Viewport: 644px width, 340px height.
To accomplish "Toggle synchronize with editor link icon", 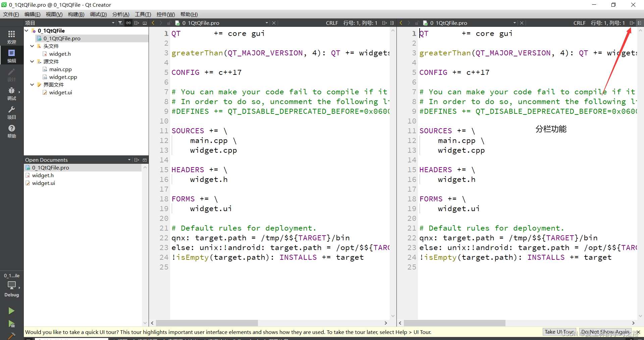I will coord(128,23).
